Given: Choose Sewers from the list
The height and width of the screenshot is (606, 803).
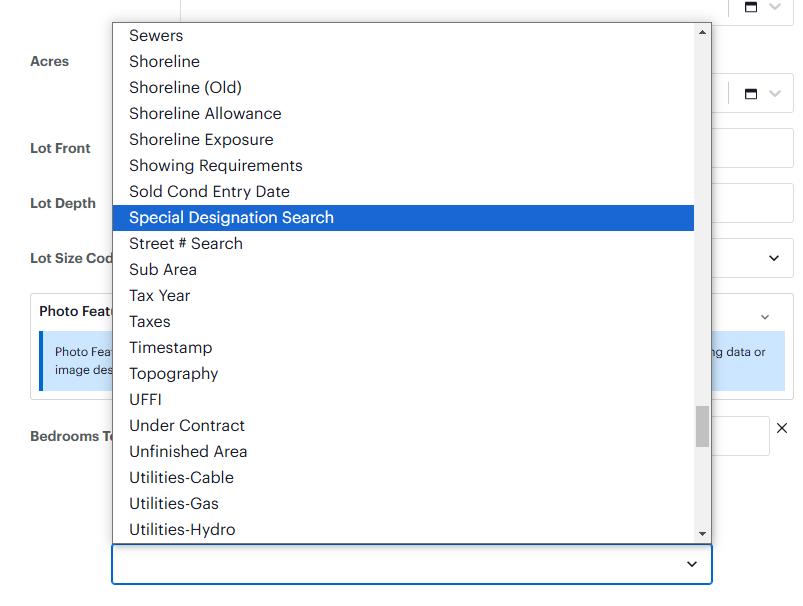Looking at the screenshot, I should pos(403,36).
